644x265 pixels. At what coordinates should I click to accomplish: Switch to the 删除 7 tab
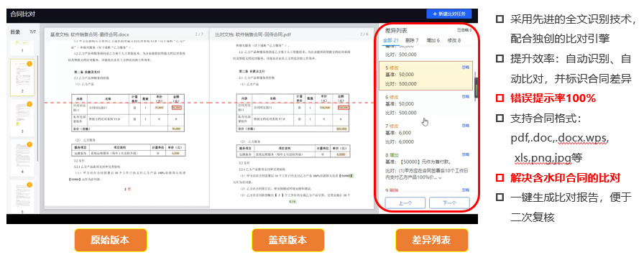click(x=412, y=40)
